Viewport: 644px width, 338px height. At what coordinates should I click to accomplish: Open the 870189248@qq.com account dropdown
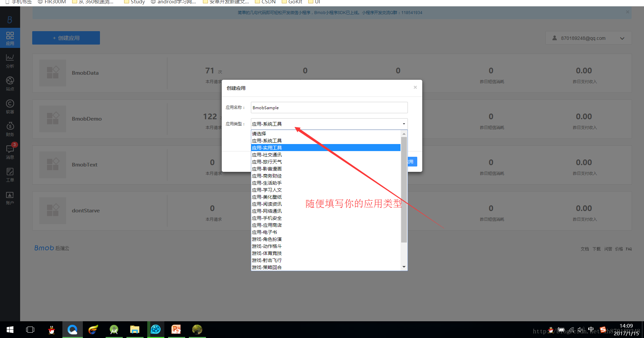point(588,38)
